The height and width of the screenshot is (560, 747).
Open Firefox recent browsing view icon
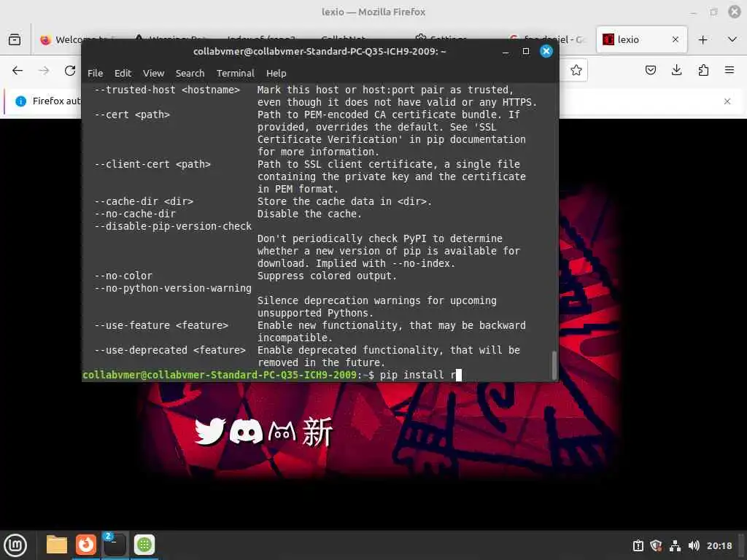(x=15, y=39)
